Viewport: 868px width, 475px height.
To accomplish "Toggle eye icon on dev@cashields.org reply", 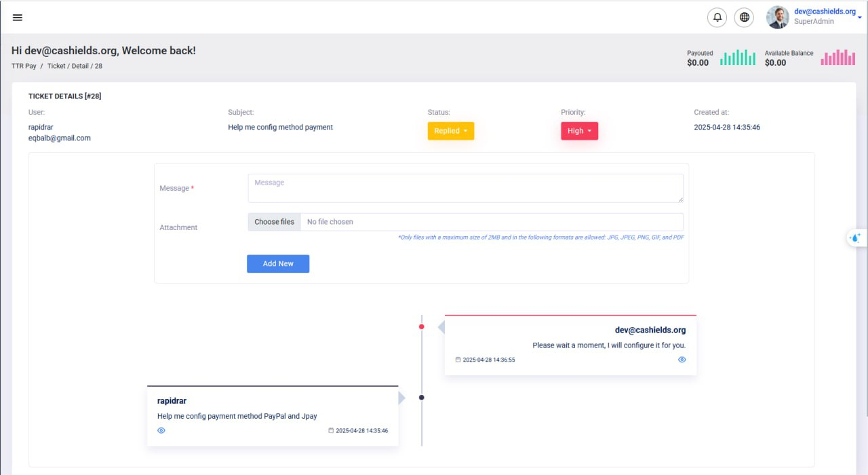I will [682, 360].
